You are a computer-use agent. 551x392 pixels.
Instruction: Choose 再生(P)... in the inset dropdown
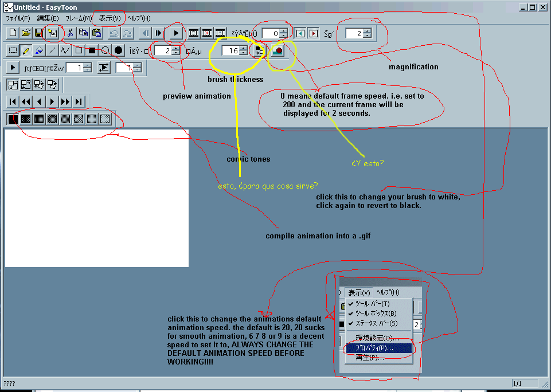[x=378, y=358]
